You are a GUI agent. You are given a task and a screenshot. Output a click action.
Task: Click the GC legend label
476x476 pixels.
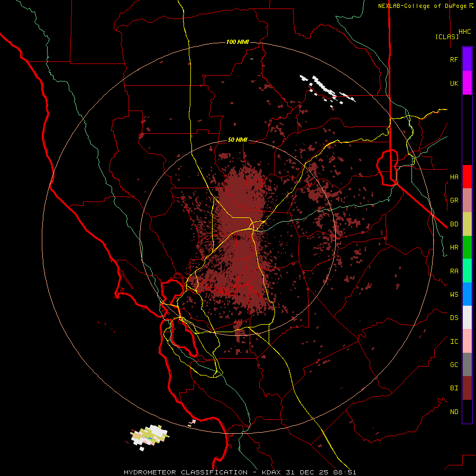click(454, 365)
